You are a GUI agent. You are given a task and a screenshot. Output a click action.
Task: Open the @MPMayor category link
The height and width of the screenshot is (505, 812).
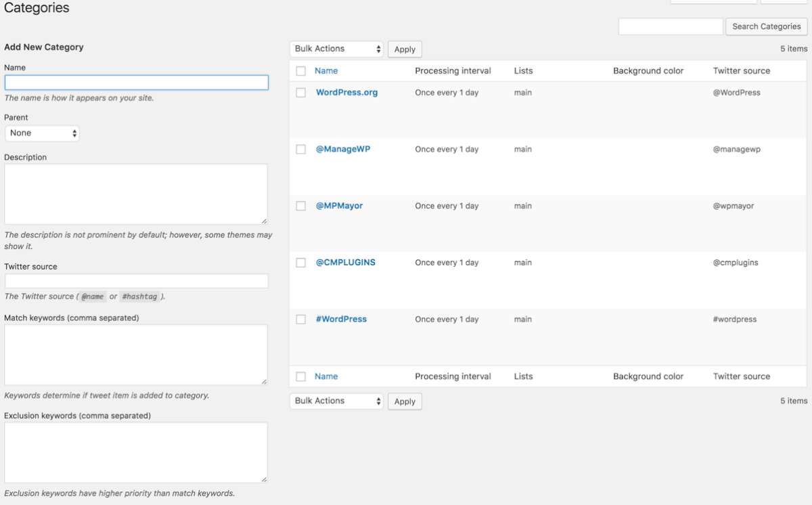pyautogui.click(x=339, y=206)
